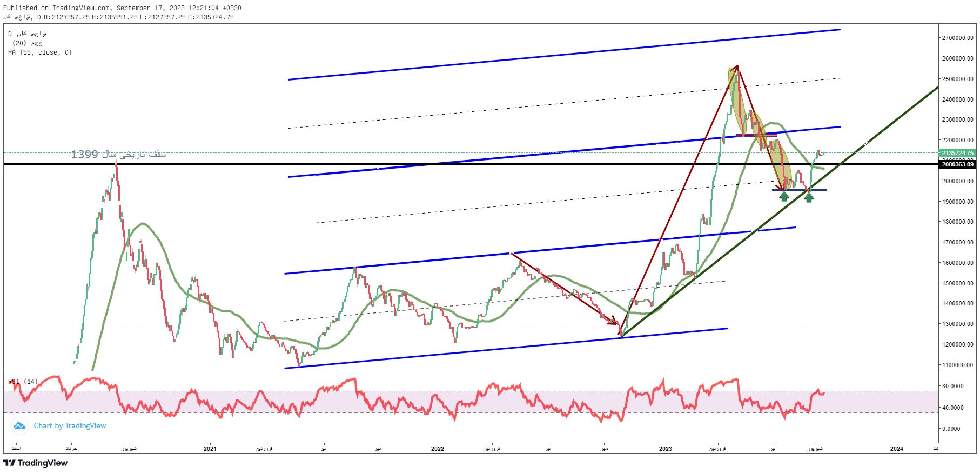Click the 1500000.00 price axis label
The height and width of the screenshot is (473, 980).
click(x=957, y=283)
